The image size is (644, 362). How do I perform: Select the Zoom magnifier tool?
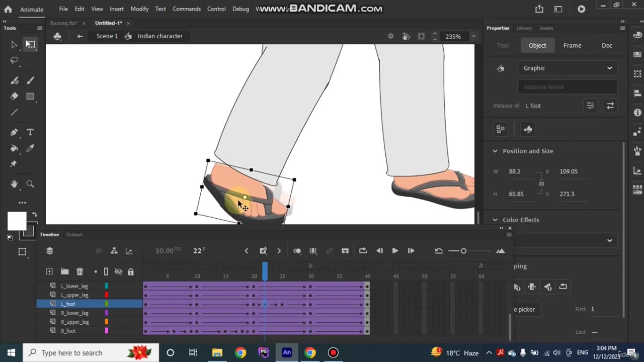(x=30, y=184)
